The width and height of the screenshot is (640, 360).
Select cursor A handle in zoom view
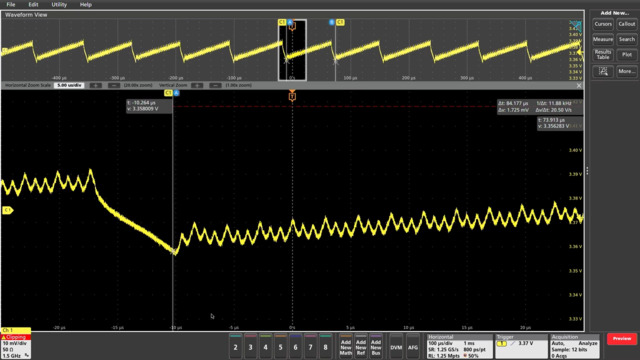click(x=176, y=93)
